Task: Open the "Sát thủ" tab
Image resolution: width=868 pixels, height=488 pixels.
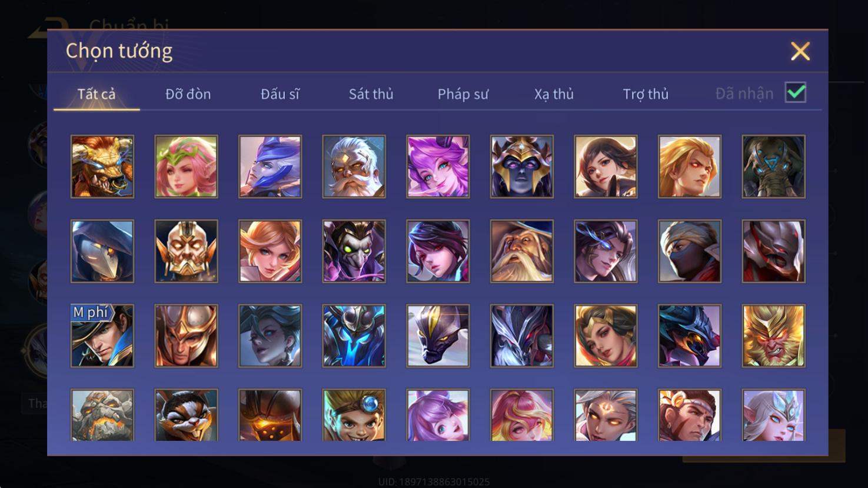Action: pos(371,94)
